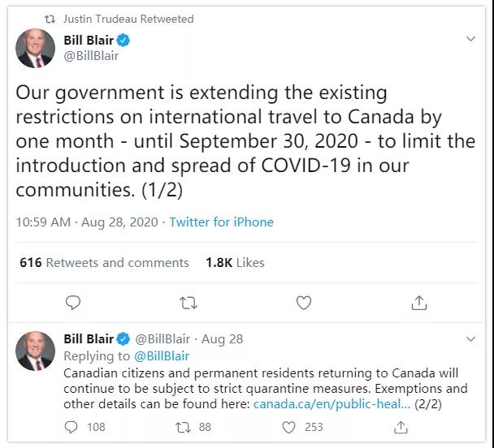Retweet the main Bill Blair tweet
494x448 pixels.
(188, 303)
